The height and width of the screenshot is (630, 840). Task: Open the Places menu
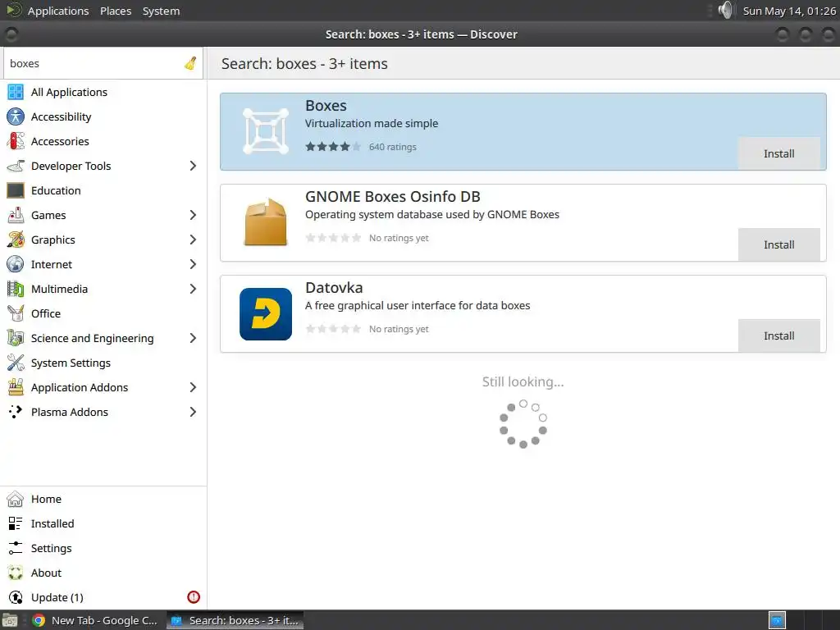point(116,11)
